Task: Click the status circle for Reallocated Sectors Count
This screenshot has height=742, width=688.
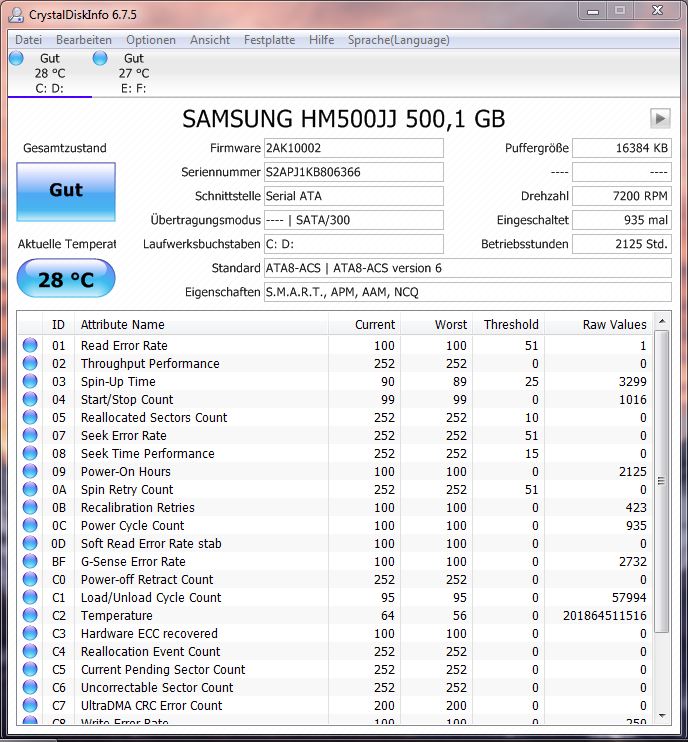Action: 30,417
